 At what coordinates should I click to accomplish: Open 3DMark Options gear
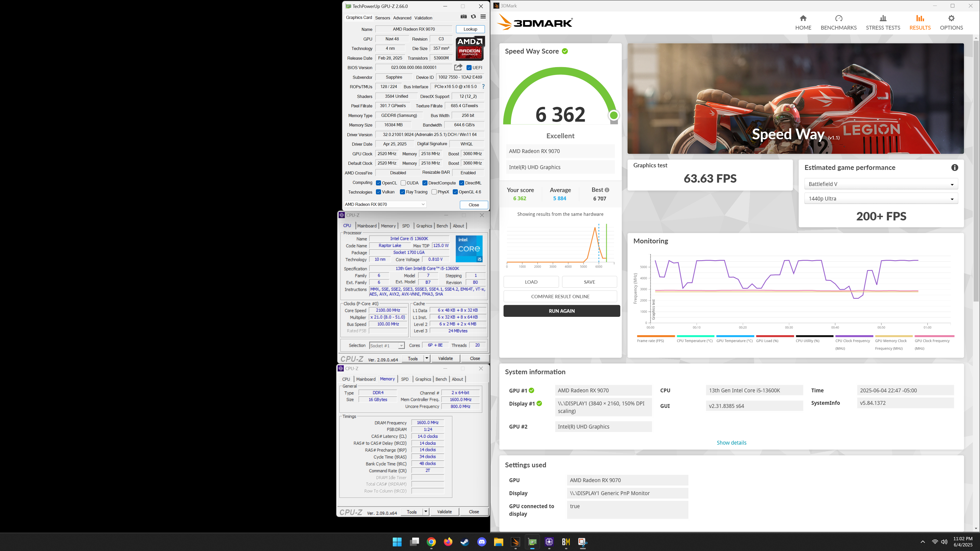[x=951, y=22]
